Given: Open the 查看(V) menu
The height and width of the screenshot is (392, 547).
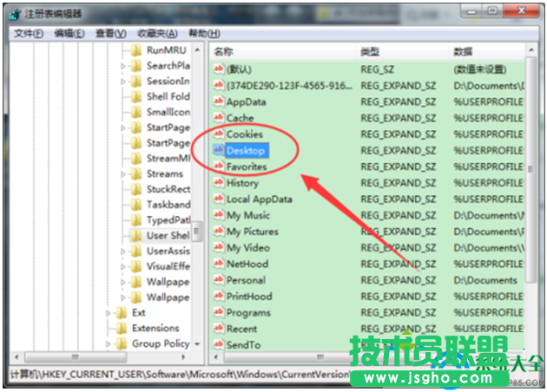Looking at the screenshot, I should 111,34.
